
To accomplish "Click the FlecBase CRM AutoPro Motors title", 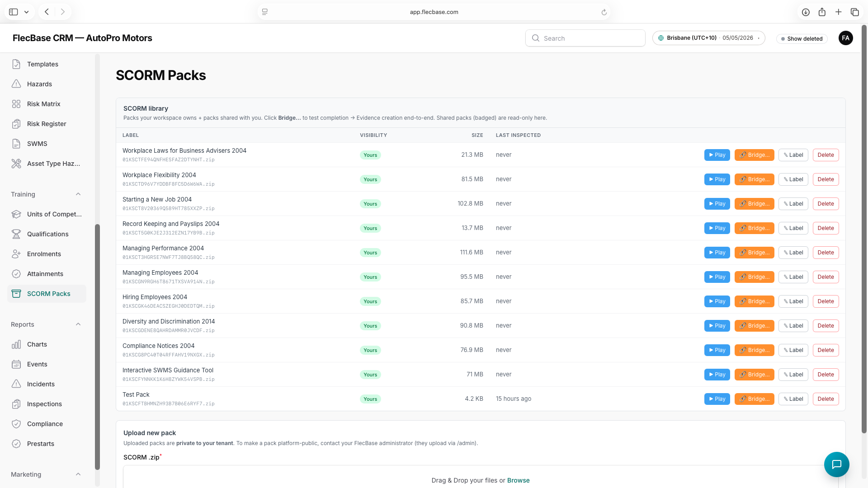I will pyautogui.click(x=82, y=38).
